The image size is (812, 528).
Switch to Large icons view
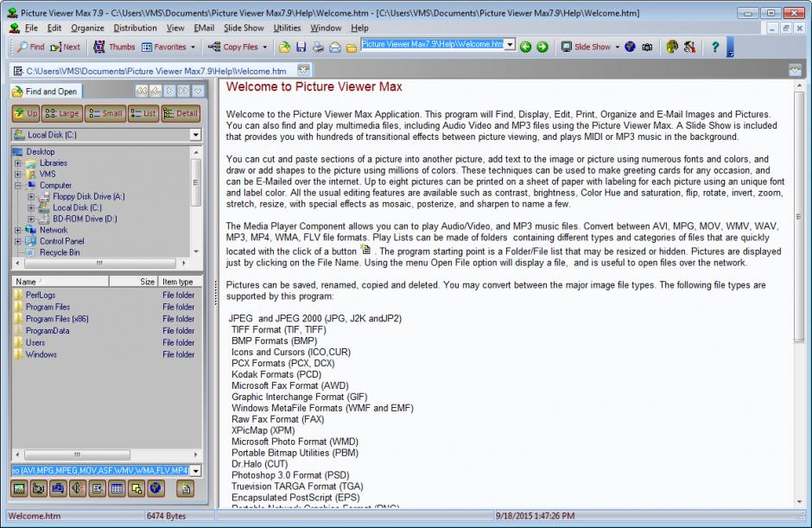pyautogui.click(x=62, y=113)
